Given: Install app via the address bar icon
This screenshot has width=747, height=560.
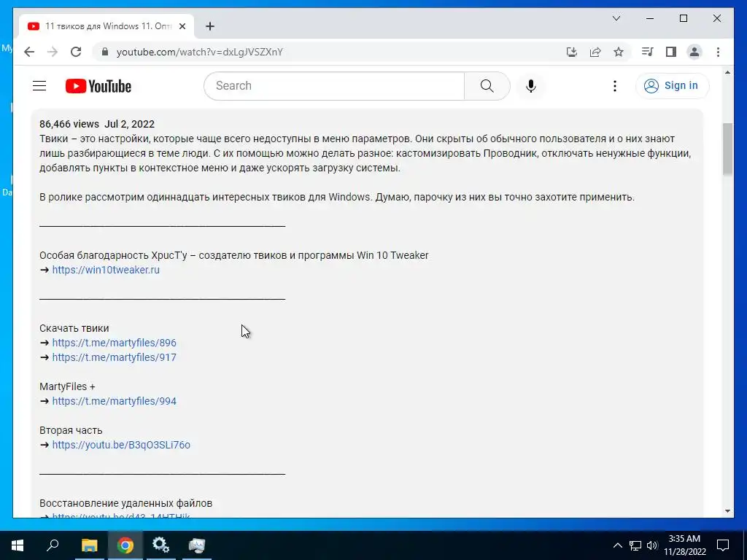Looking at the screenshot, I should tap(572, 52).
